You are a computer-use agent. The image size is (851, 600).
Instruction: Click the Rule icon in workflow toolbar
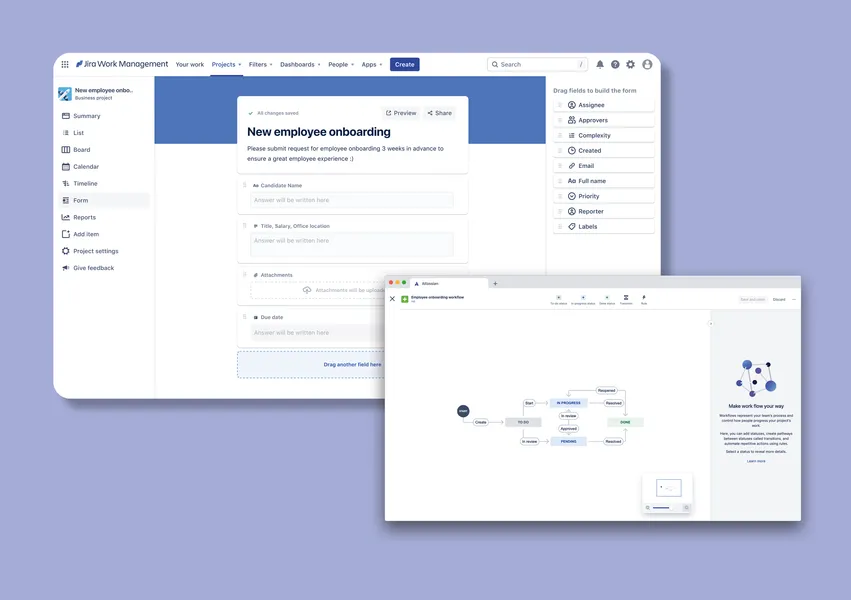(x=644, y=299)
